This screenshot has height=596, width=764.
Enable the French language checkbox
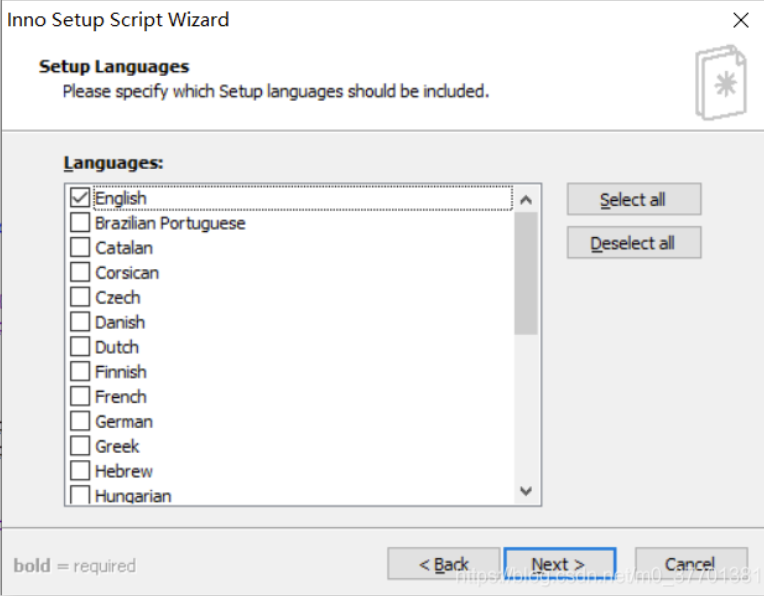[x=80, y=397]
